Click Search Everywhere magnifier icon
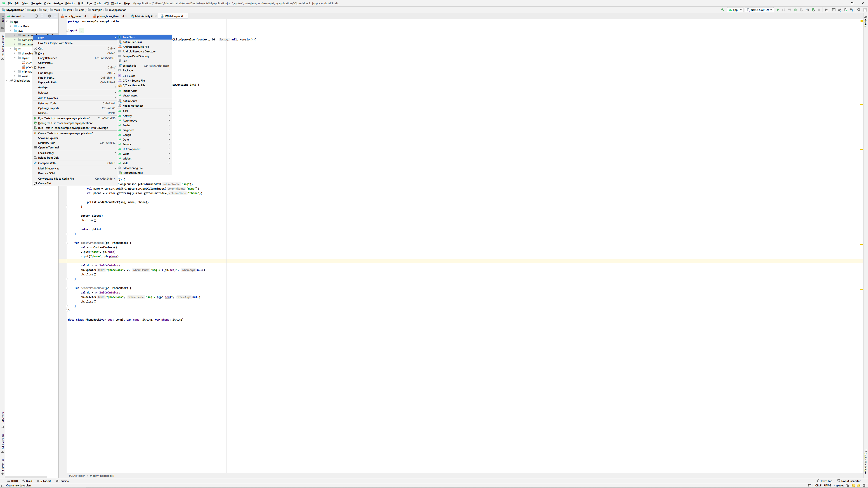The height and width of the screenshot is (488, 868). [859, 10]
